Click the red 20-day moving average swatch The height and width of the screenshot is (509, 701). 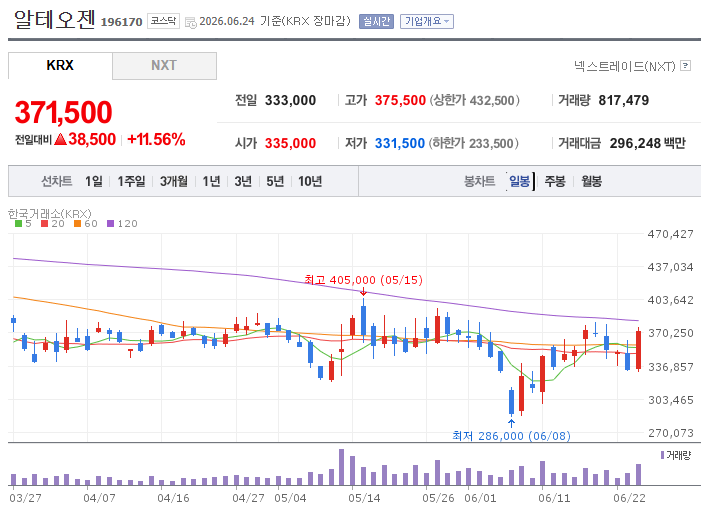[44, 223]
